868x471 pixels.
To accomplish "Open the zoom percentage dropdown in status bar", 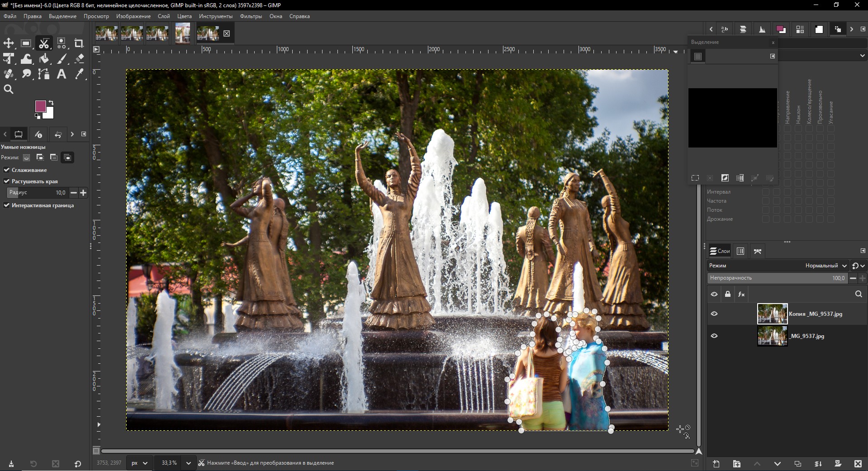I will point(188,463).
